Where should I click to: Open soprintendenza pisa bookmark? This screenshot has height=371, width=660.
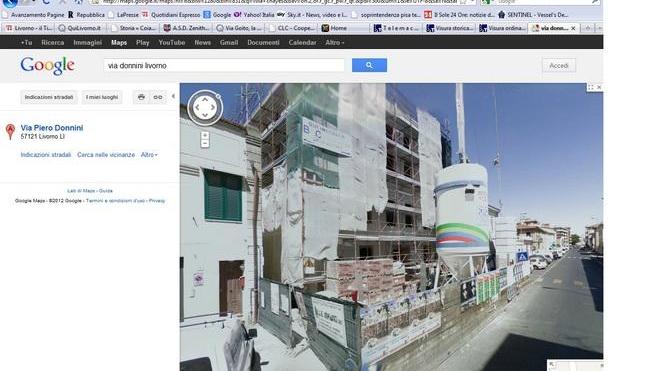tap(386, 15)
